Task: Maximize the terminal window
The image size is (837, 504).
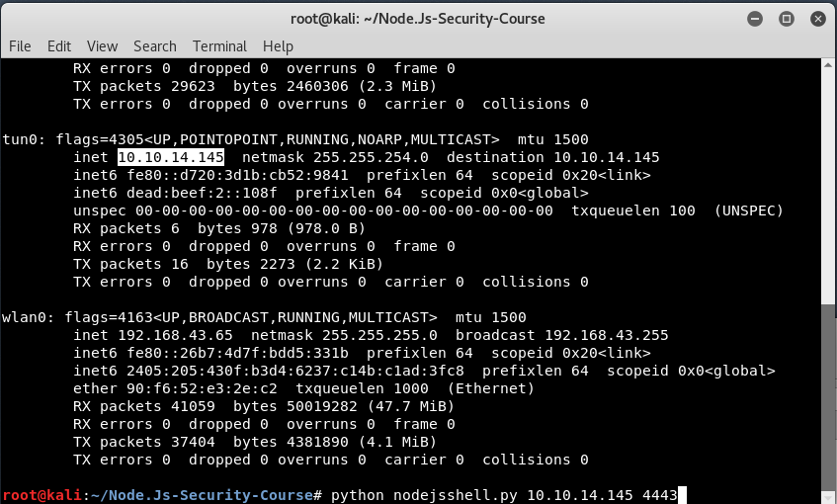Action: [x=787, y=19]
